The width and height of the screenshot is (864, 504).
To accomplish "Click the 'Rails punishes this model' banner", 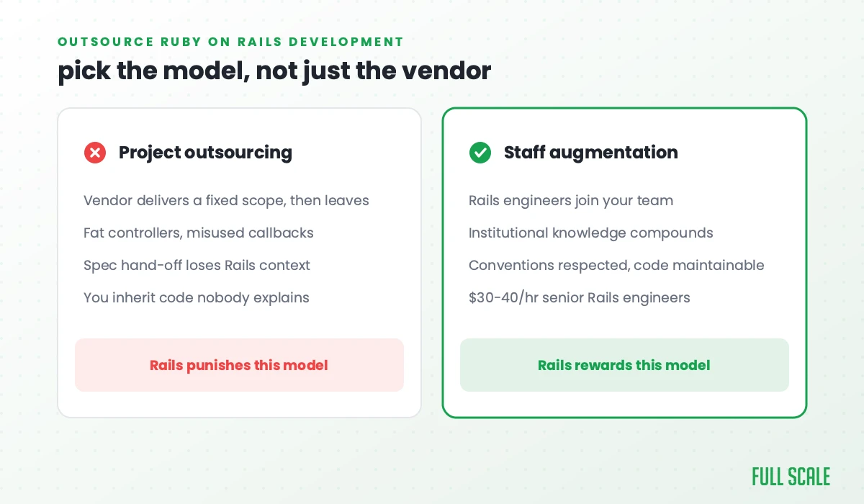I will [x=239, y=365].
